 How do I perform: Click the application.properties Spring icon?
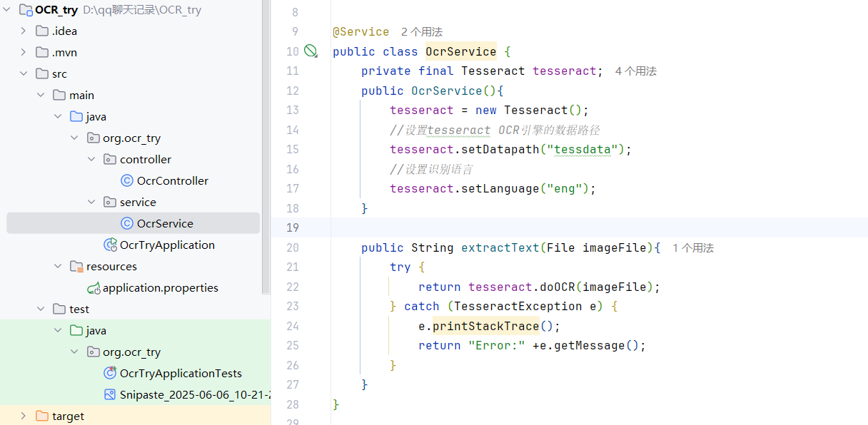[94, 287]
